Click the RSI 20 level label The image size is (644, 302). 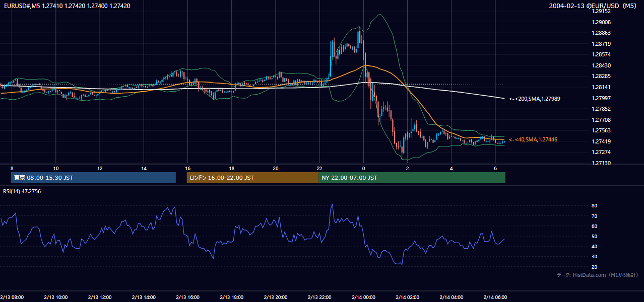[x=595, y=267]
